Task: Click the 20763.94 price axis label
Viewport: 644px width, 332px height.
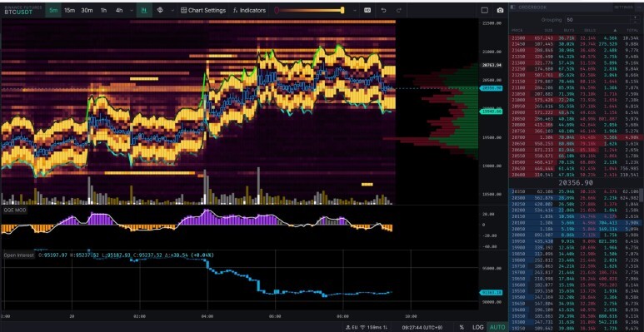Action: [492, 65]
